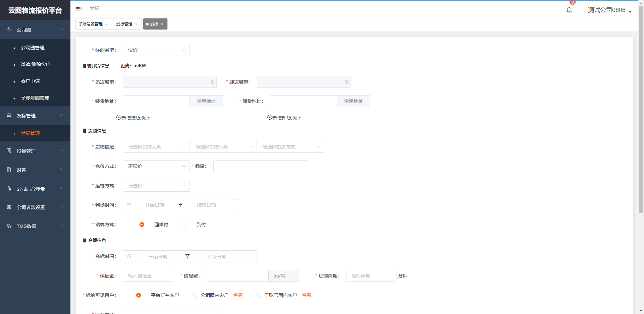Close the active 发标 tab
This screenshot has height=314, width=644.
(x=162, y=24)
